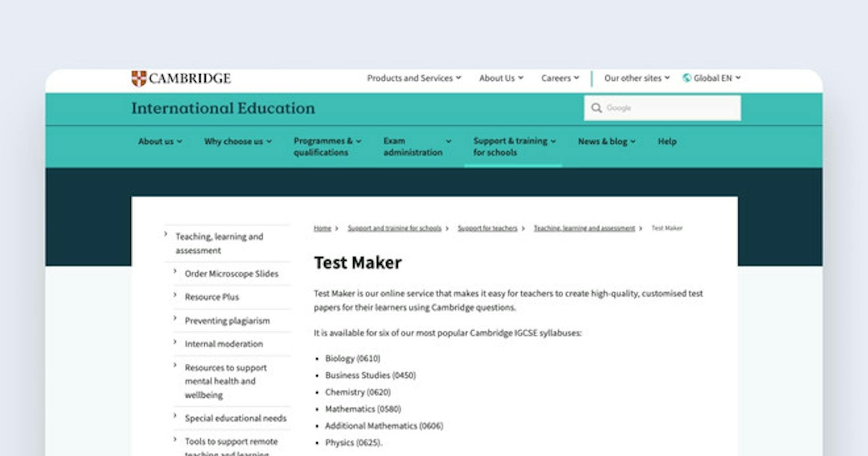868x456 pixels.
Task: Expand Programmes & qualifications menu
Action: tap(327, 146)
